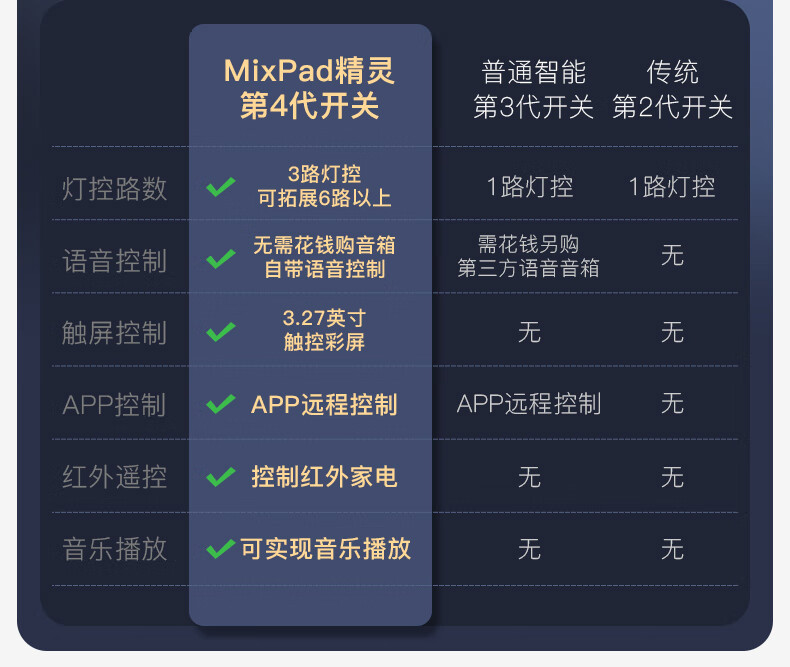Click the 需花钱另购 第三方语音音箱 cell
The width and height of the screenshot is (790, 667).
(529, 256)
